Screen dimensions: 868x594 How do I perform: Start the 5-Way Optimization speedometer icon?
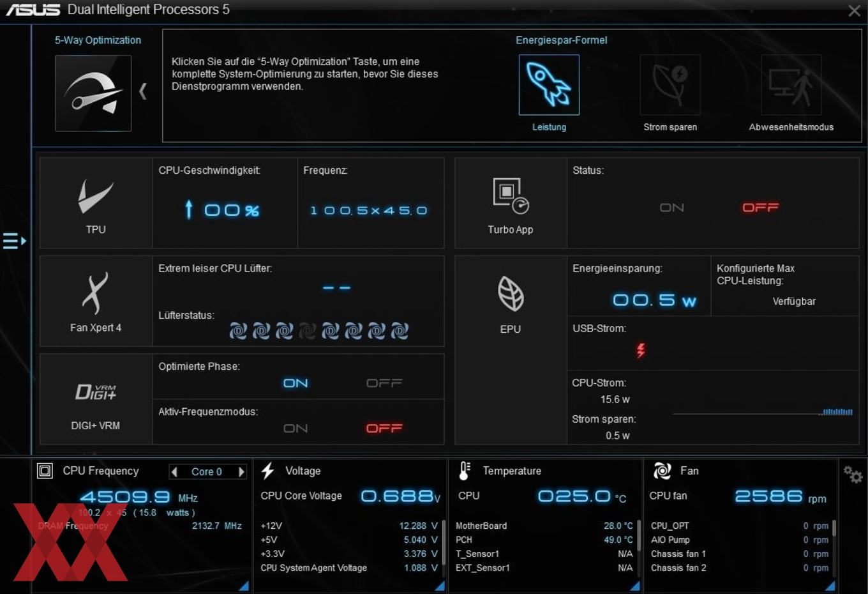pos(93,93)
